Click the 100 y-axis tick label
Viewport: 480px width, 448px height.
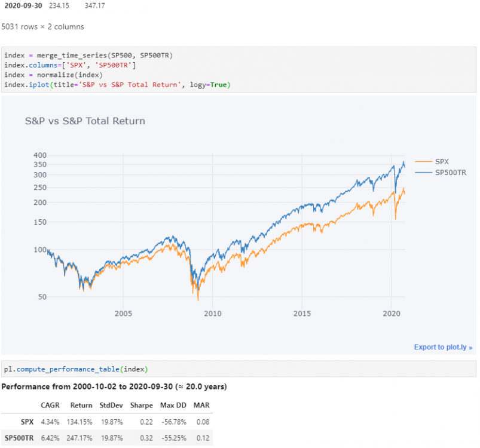[40, 250]
